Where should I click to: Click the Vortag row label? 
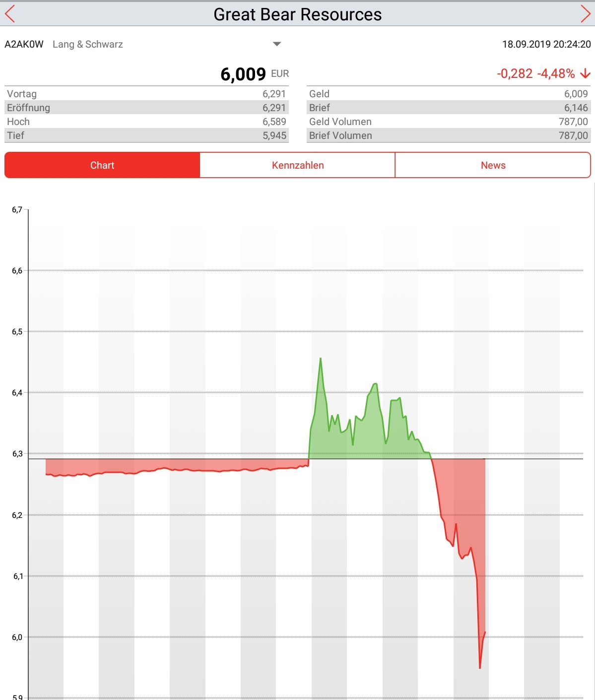(x=22, y=94)
